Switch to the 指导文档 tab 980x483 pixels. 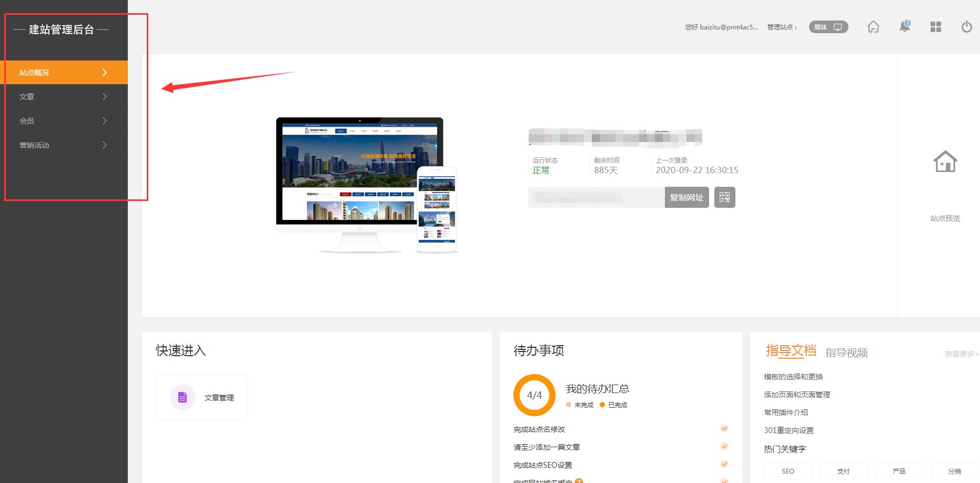[791, 351]
